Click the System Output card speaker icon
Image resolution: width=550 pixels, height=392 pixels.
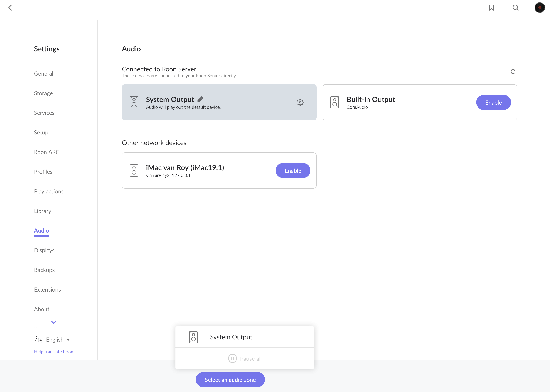(134, 102)
